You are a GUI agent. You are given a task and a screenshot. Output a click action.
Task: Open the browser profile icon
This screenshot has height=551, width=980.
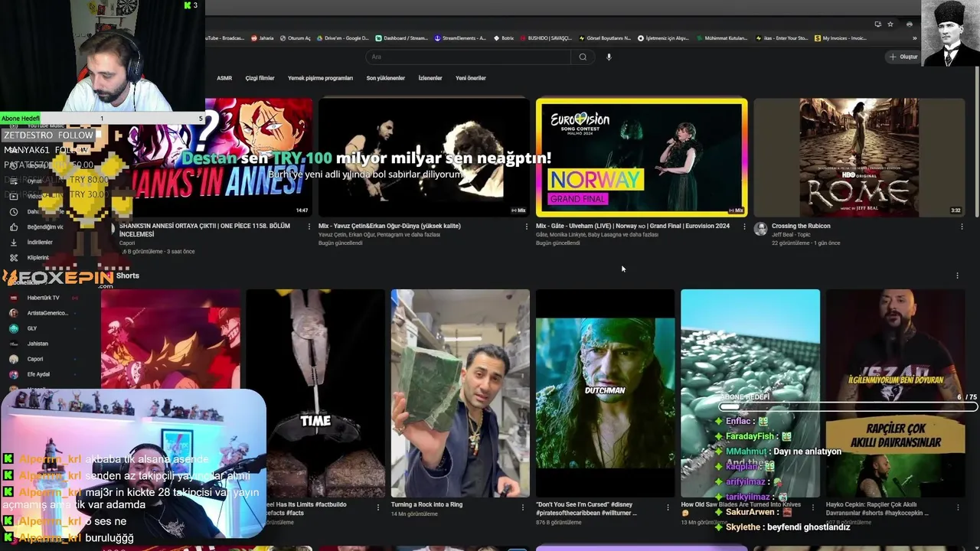coord(909,24)
